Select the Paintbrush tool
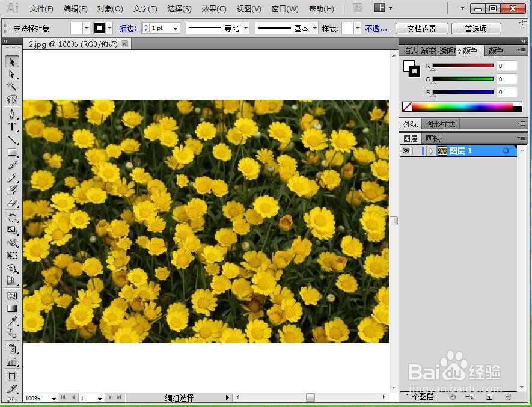 (12, 165)
